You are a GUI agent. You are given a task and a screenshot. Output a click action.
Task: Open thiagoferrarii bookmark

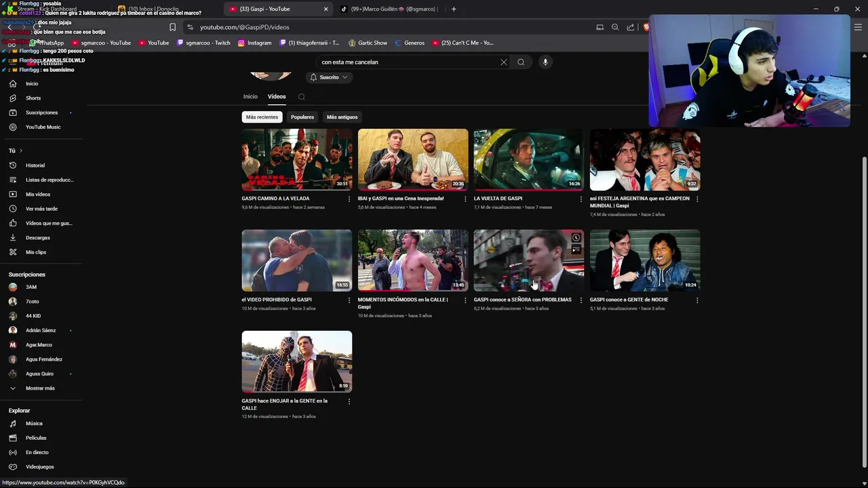(x=309, y=43)
